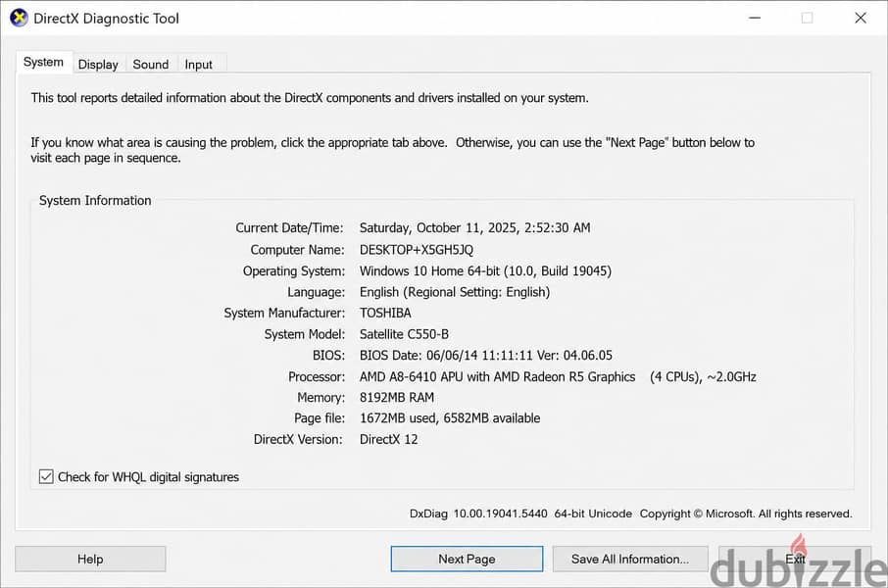Click the date 'Saturday, October 11, 2025, 2:52:30 AM'
Image resolution: width=888 pixels, height=588 pixels.
click(474, 227)
